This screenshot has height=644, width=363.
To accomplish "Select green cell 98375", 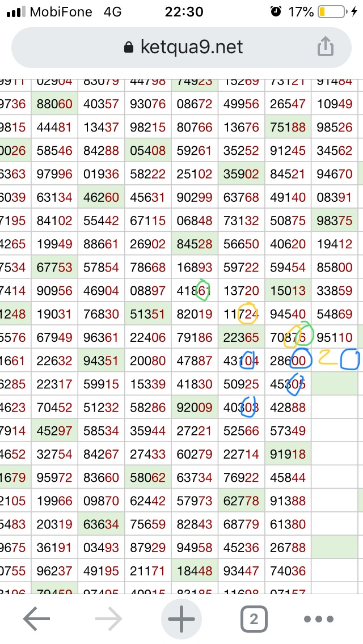I will 335,221.
